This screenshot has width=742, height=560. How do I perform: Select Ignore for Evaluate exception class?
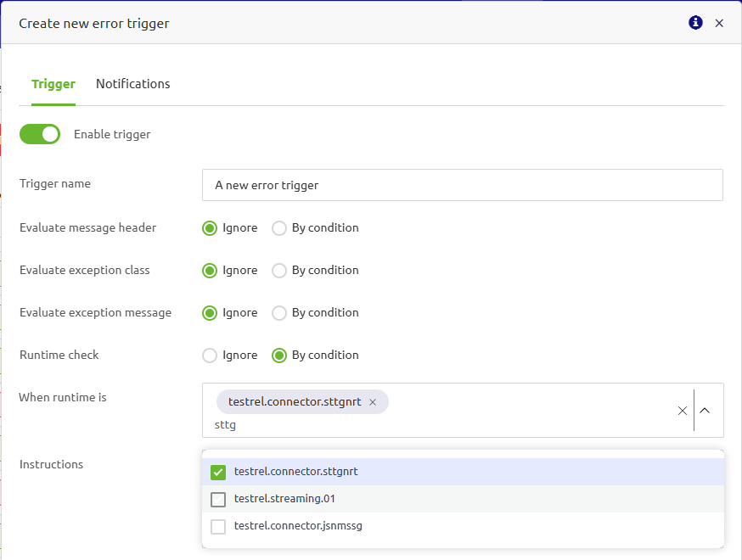[210, 271]
